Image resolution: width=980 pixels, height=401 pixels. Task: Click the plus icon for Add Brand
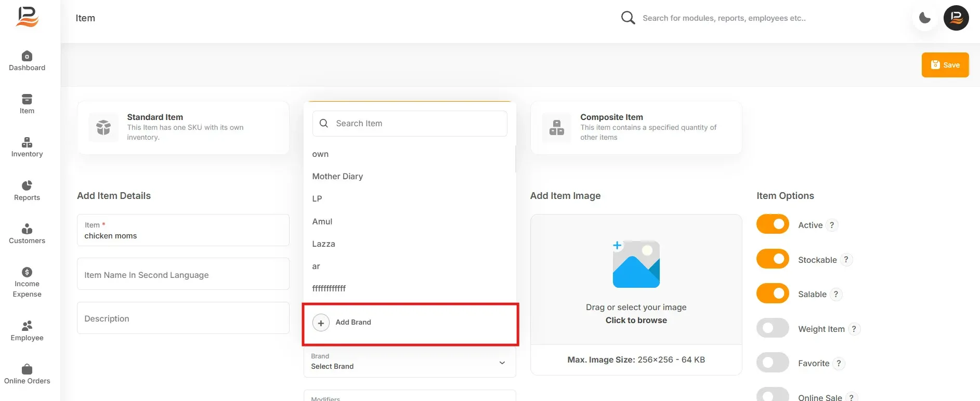tap(321, 323)
